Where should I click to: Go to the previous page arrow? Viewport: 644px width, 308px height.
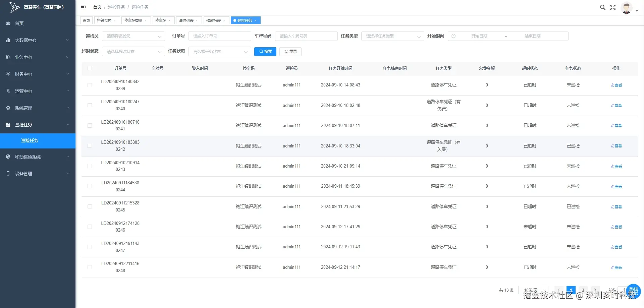pos(559,290)
